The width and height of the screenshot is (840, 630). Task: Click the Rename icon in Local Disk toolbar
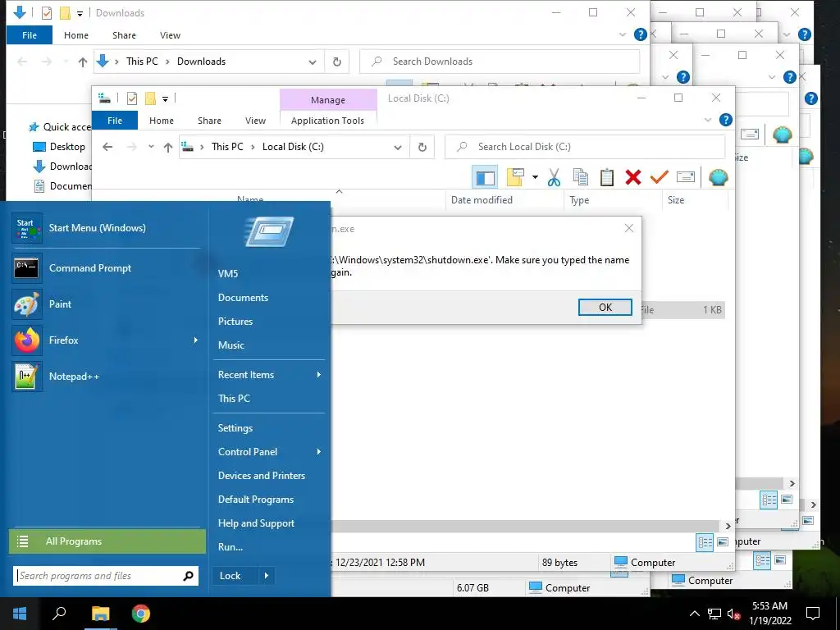click(686, 177)
